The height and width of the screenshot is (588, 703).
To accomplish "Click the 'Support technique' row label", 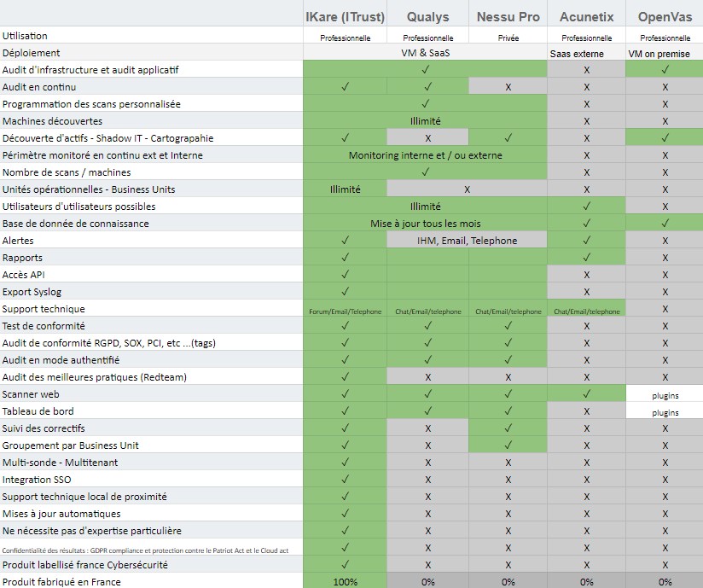I will click(x=44, y=309).
